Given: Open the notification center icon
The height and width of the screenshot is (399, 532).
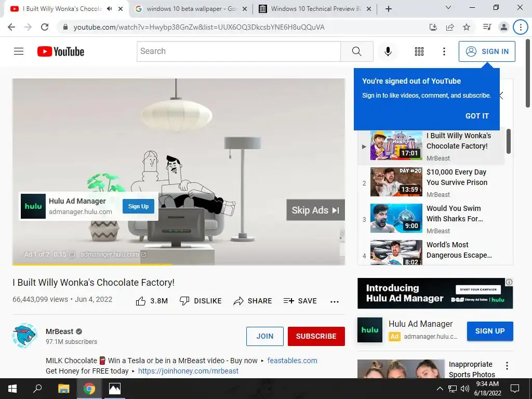Looking at the screenshot, I should point(515,389).
